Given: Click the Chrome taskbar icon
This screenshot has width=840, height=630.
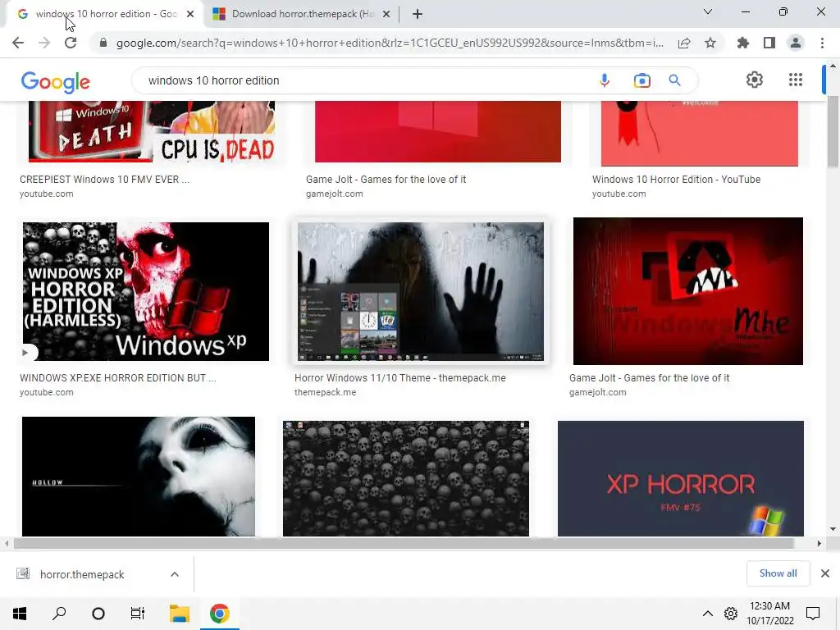Looking at the screenshot, I should pos(219,614).
